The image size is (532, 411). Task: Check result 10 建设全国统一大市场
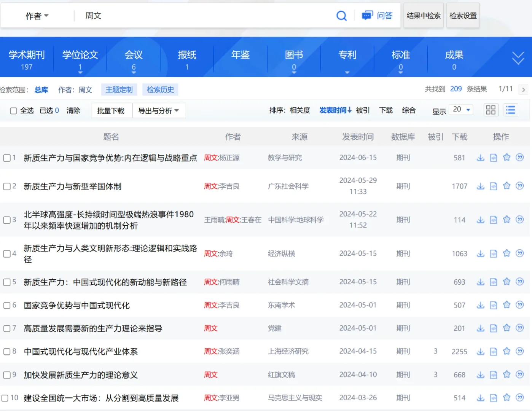point(5,398)
